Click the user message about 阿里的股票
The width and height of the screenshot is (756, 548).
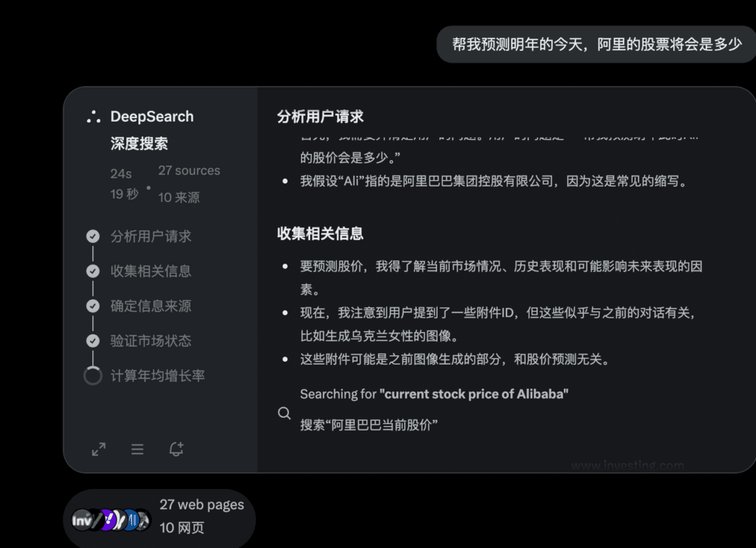pos(597,44)
